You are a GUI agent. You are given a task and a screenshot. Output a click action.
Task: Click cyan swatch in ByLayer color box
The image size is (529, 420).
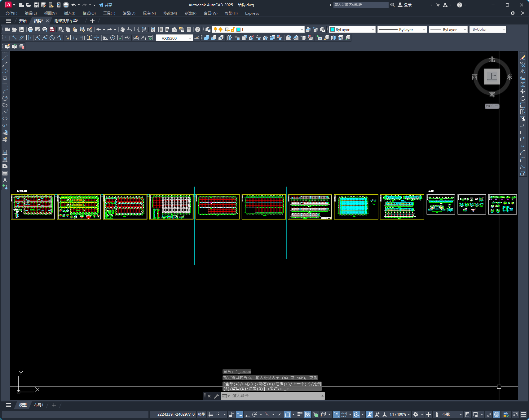pyautogui.click(x=333, y=29)
